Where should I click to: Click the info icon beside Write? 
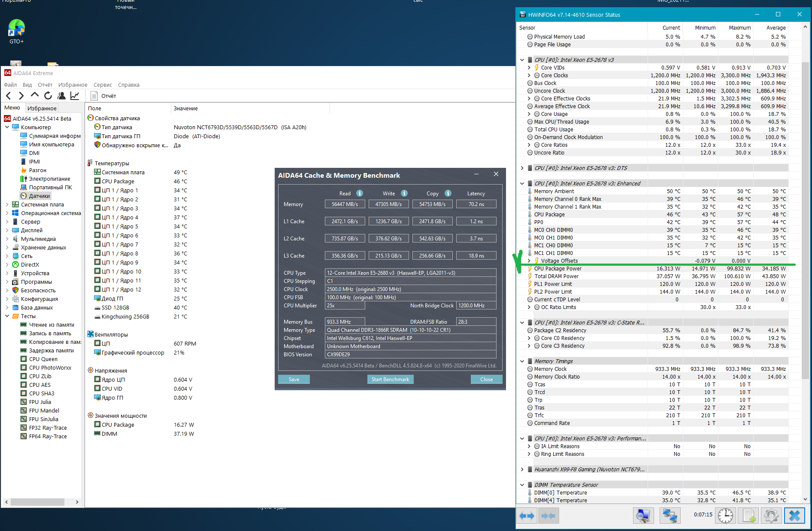click(x=404, y=193)
